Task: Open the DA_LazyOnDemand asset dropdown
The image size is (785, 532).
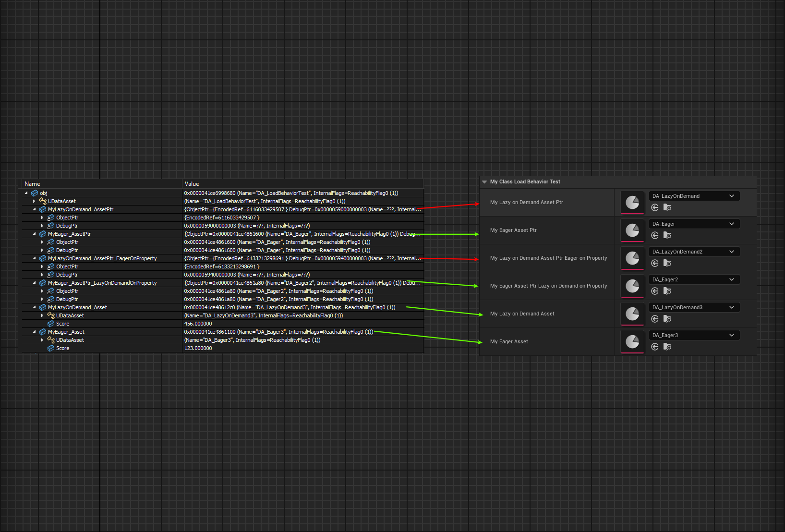Action: 694,196
